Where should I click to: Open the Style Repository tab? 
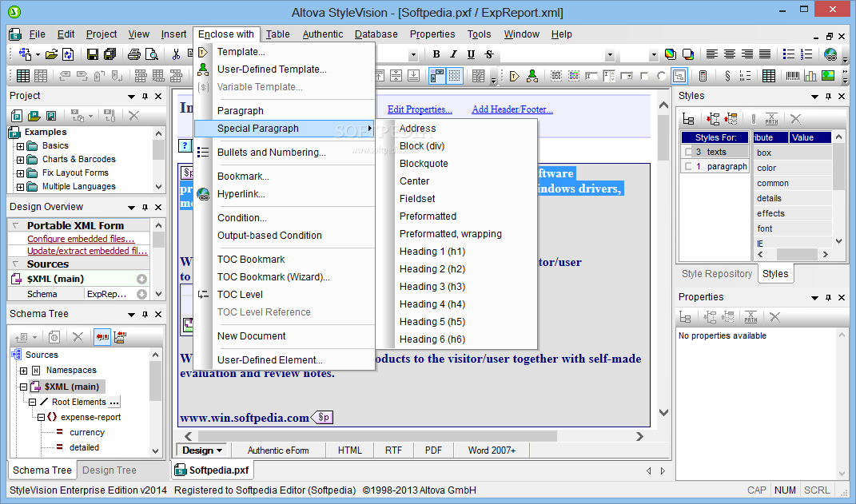click(x=716, y=274)
